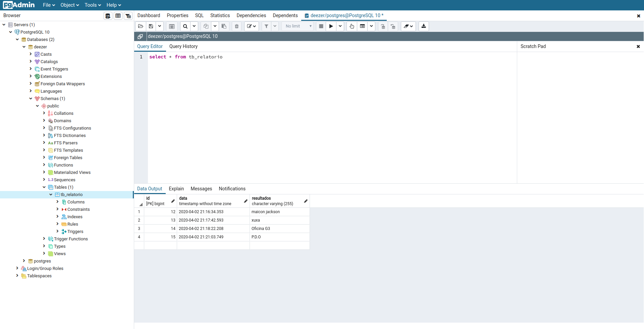Run the query with Execute play button
Viewport: 644px width, 329px height.
331,26
